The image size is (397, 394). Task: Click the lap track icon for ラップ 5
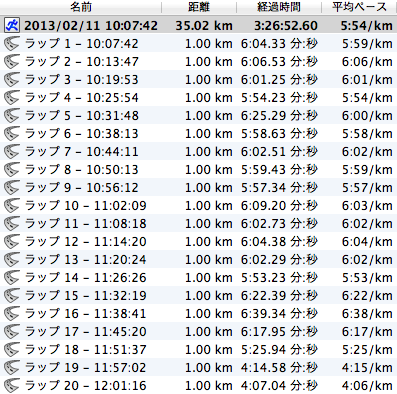coord(12,115)
